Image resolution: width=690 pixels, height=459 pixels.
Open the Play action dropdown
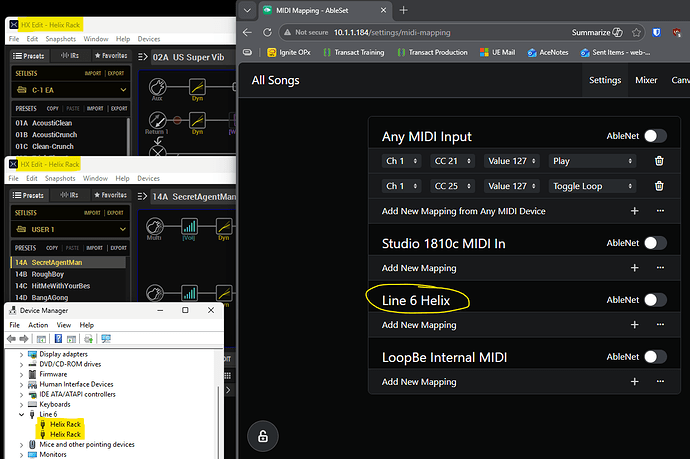tap(592, 161)
